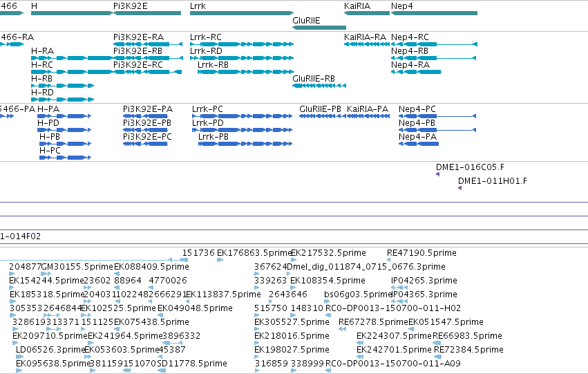Click the EK051547.5prime EST label
The height and width of the screenshot is (374, 588).
pos(446,323)
